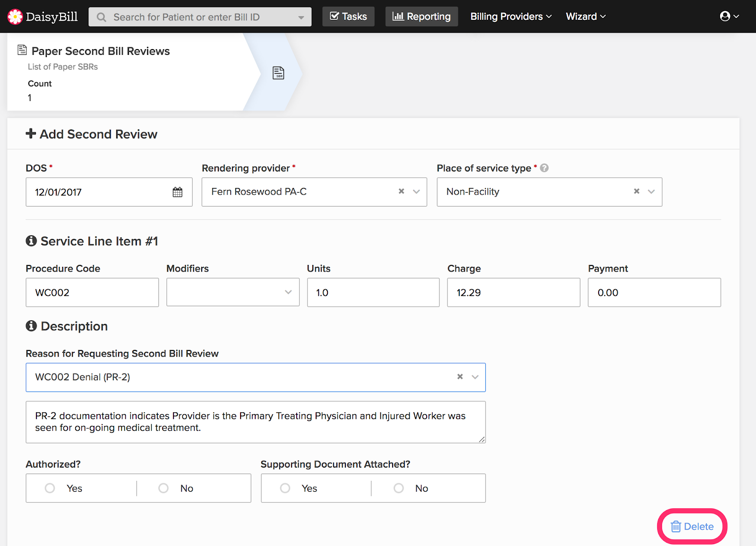The image size is (756, 546).
Task: Select Yes for Supporting Document Attached
Action: click(285, 488)
